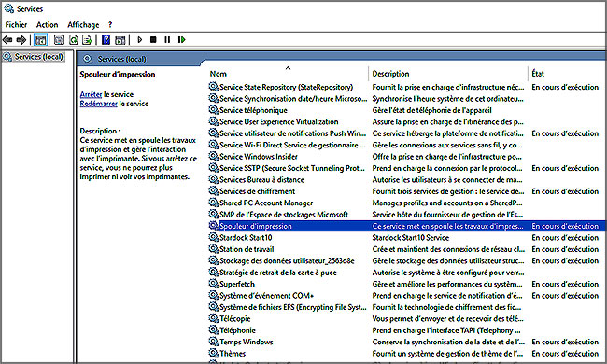Open the Action menu
607x364 pixels.
tap(48, 25)
